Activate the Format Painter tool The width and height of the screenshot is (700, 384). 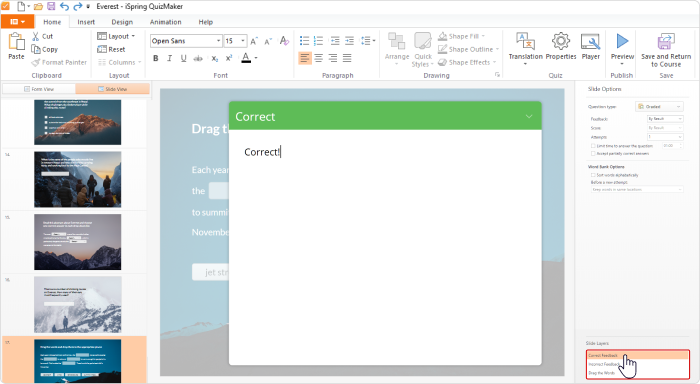coord(59,63)
